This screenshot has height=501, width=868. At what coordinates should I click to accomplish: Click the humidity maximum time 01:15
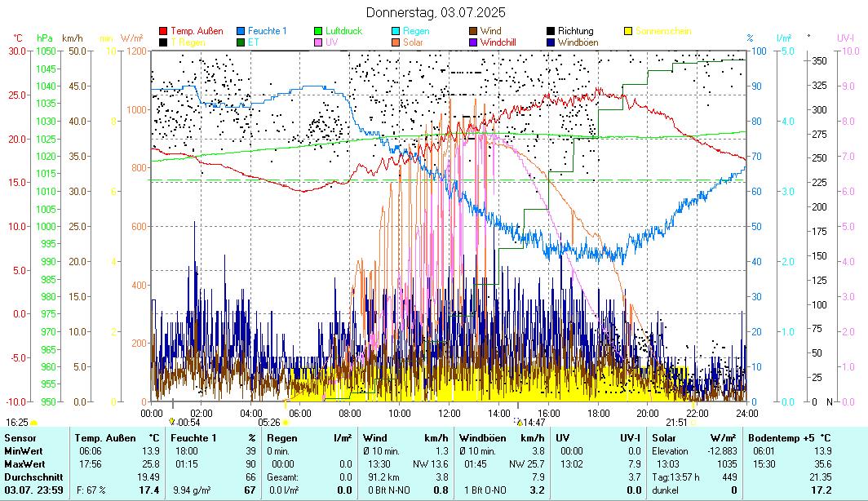[187, 464]
